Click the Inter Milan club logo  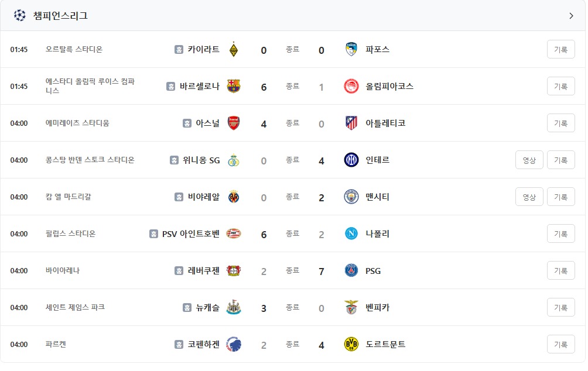point(351,160)
